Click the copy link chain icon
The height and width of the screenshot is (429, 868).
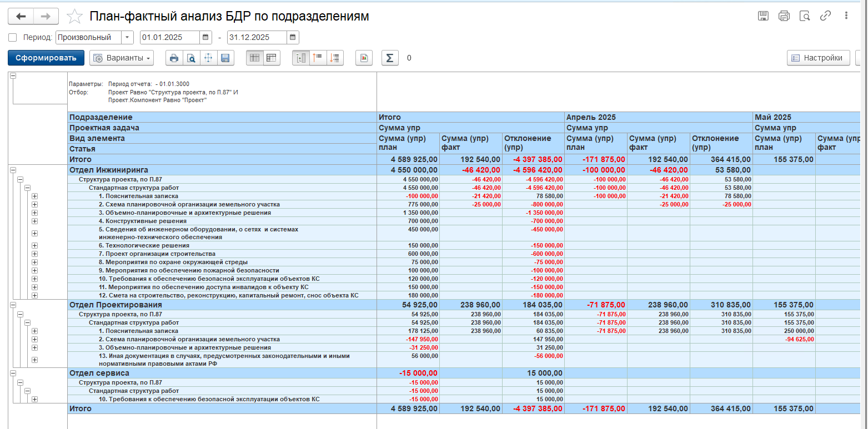point(825,16)
